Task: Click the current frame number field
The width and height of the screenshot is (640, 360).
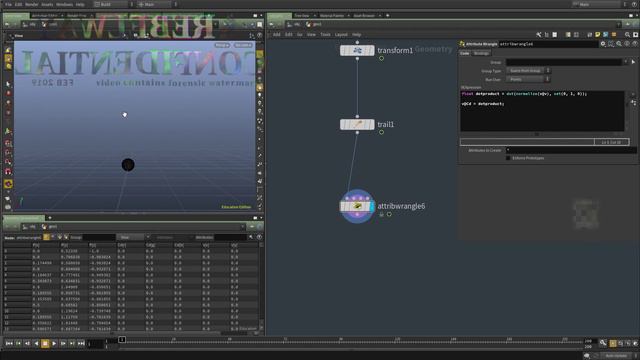Action: pos(95,344)
